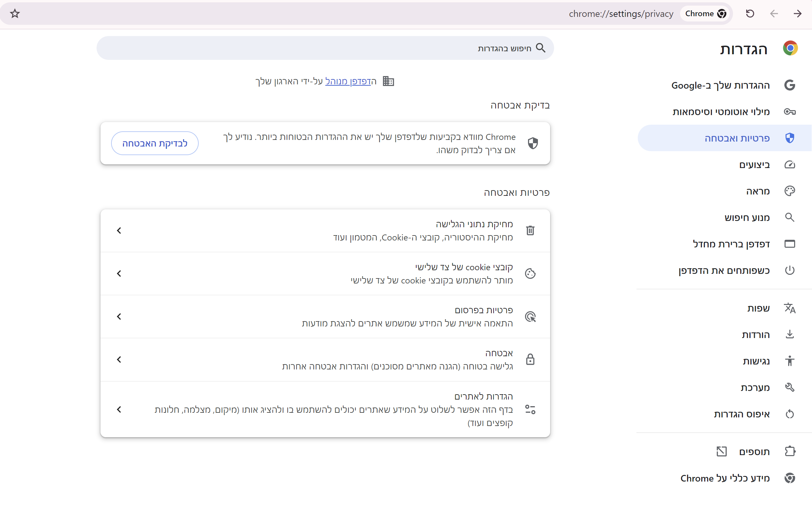
Task: Click the cookie icon for third-party cookies
Action: point(530,274)
